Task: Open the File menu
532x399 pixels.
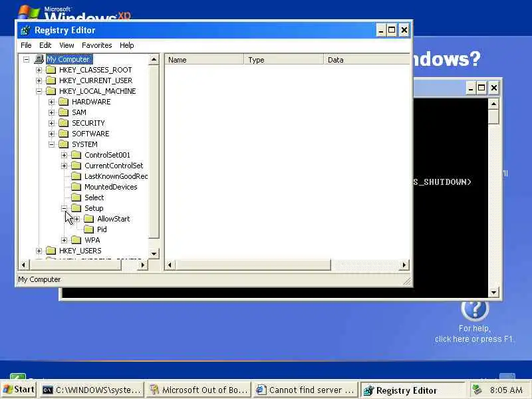Action: click(x=26, y=45)
